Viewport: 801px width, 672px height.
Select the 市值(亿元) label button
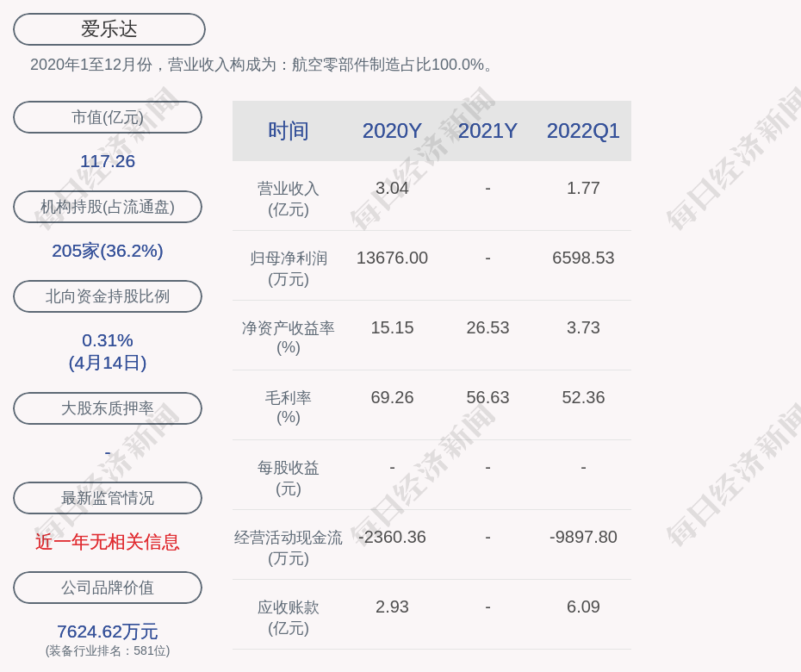point(108,117)
